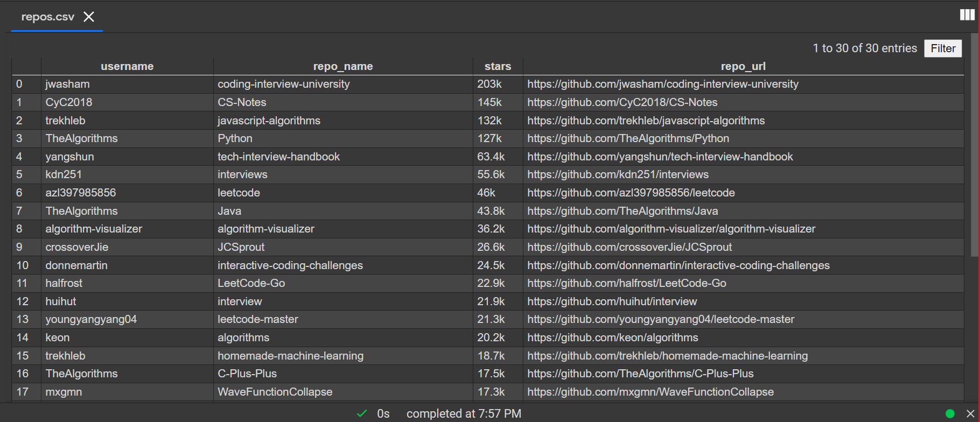Click the 63.4k stars cell
The image size is (980, 422).
(x=498, y=157)
